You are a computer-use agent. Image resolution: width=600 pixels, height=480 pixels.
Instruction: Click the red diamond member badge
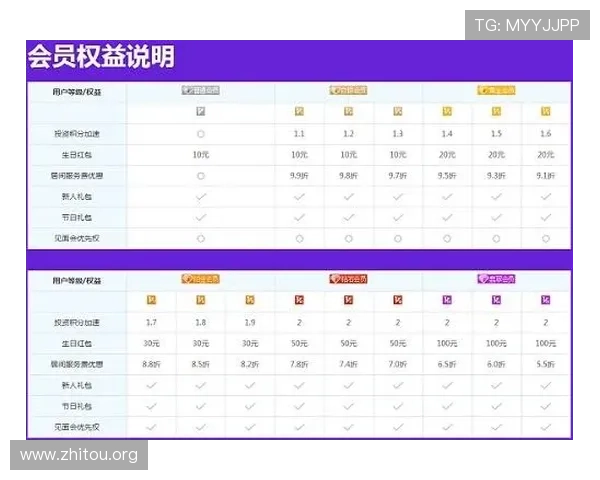tap(348, 279)
